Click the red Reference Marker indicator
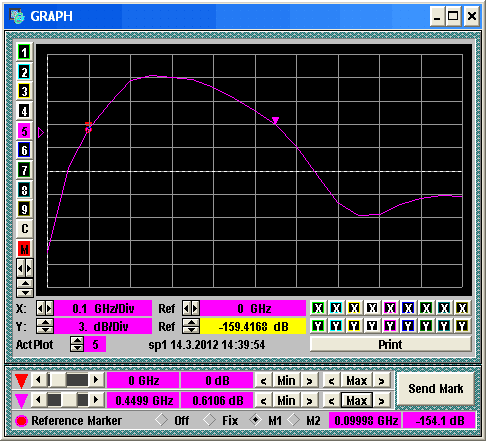This screenshot has width=486, height=441. [21, 420]
